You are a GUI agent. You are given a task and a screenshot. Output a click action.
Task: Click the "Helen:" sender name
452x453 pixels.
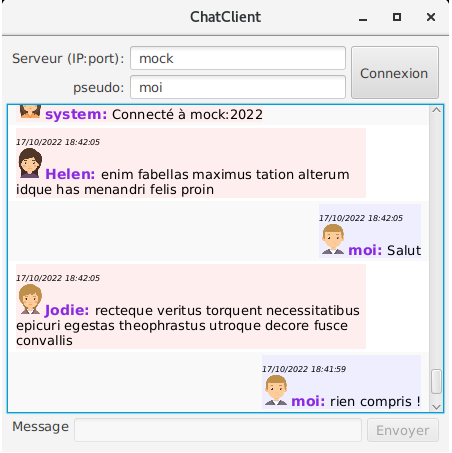70,174
